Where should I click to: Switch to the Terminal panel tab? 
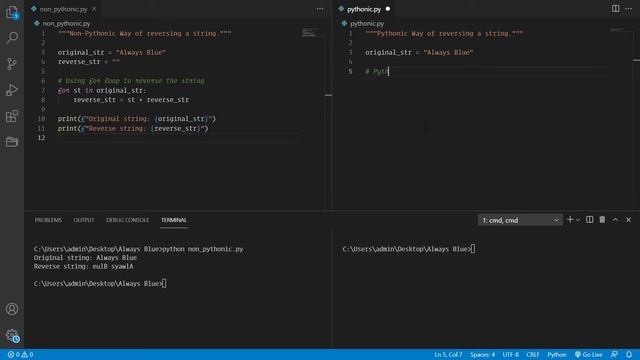point(173,220)
